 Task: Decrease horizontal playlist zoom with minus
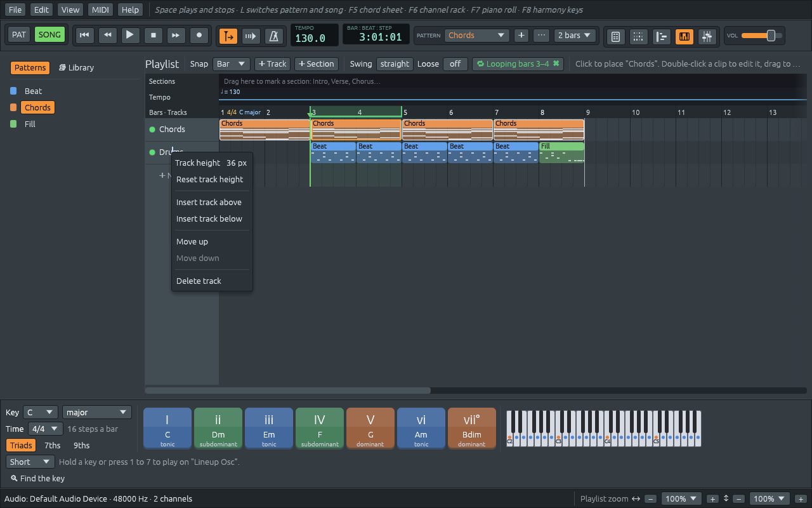[651, 499]
